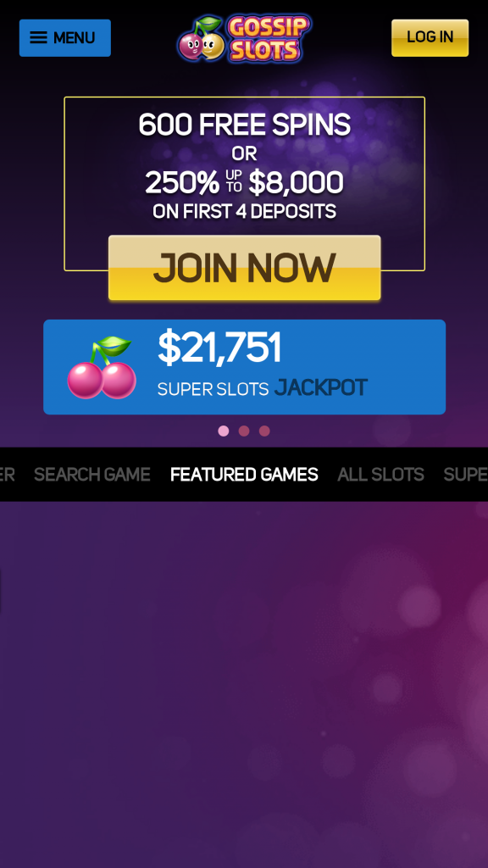Tap the Gossip Slots cherry logo
This screenshot has width=488, height=868.
244,37
